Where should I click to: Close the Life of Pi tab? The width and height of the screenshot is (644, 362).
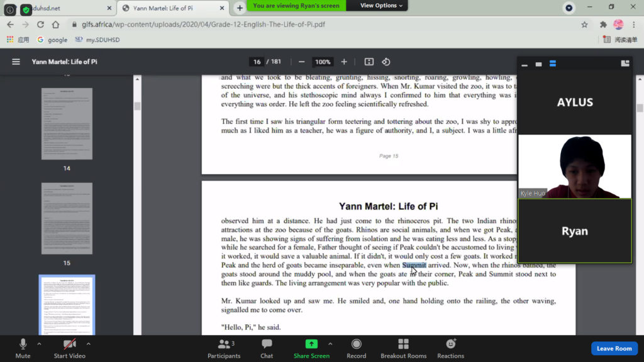coord(222,8)
